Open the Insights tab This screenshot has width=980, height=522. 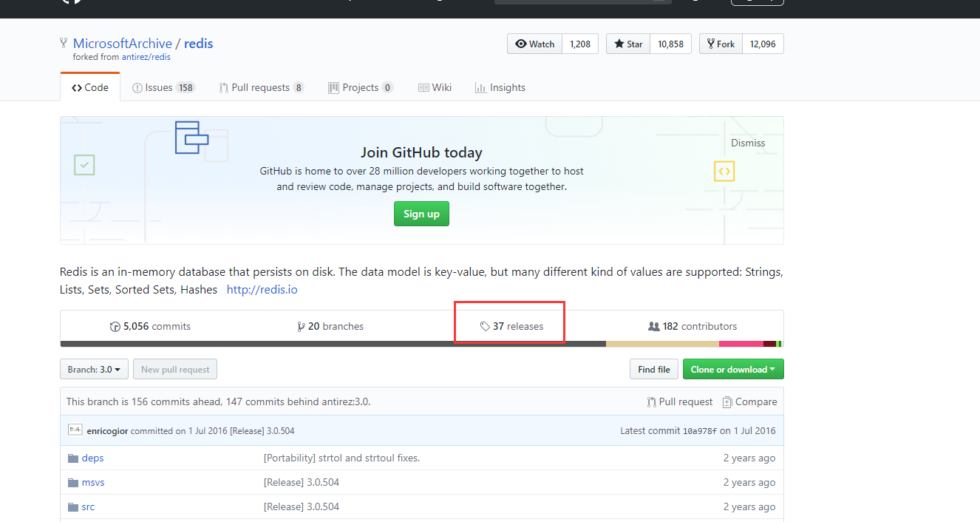500,87
